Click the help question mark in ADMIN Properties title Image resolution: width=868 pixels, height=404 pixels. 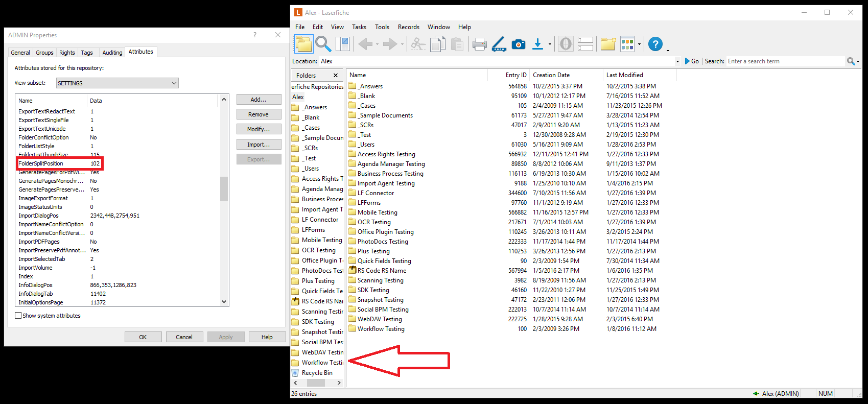click(x=255, y=35)
